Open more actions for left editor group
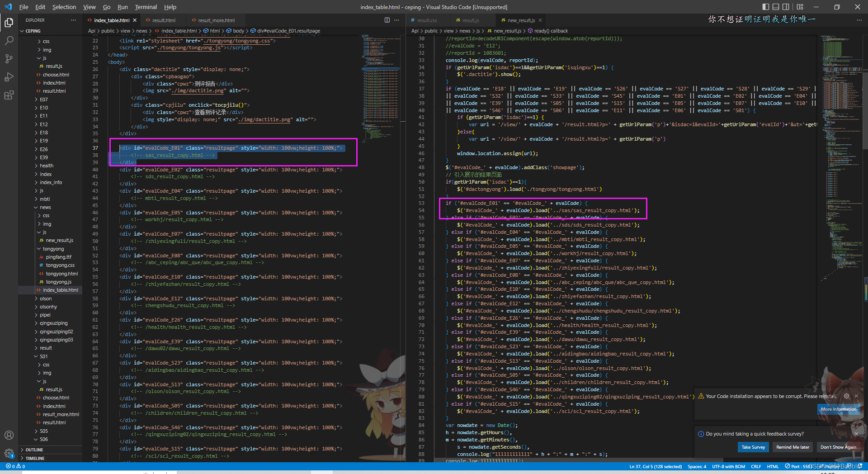Viewport: 868px width, 474px height. [396, 20]
